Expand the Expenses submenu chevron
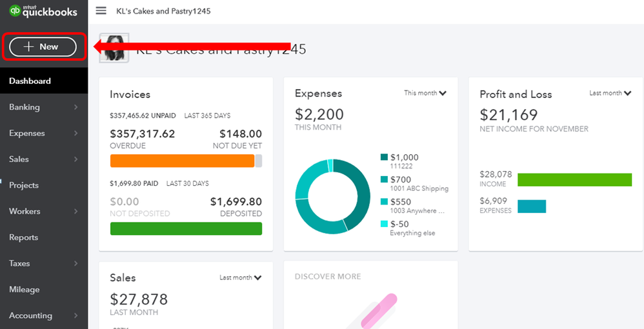The image size is (644, 329). [x=76, y=133]
